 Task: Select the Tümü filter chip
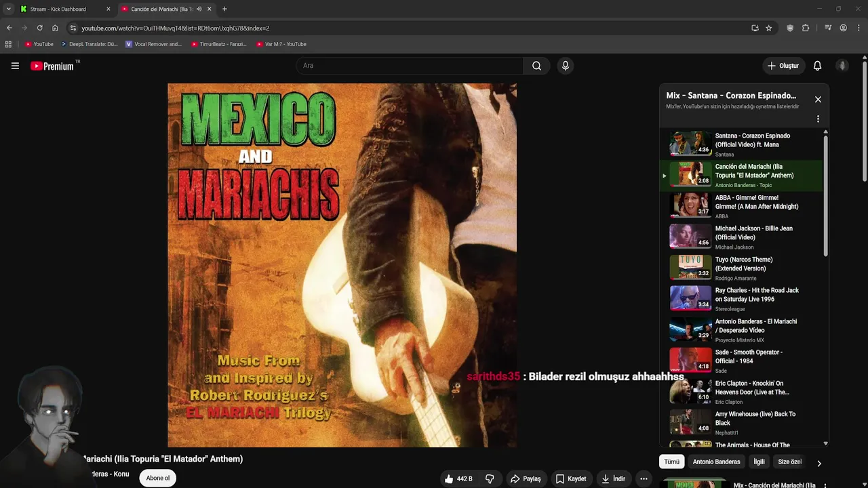point(671,462)
